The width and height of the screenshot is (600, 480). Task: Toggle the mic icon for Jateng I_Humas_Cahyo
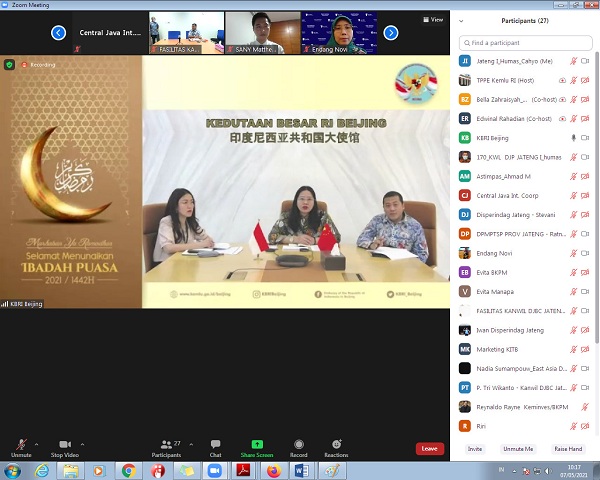tap(573, 61)
